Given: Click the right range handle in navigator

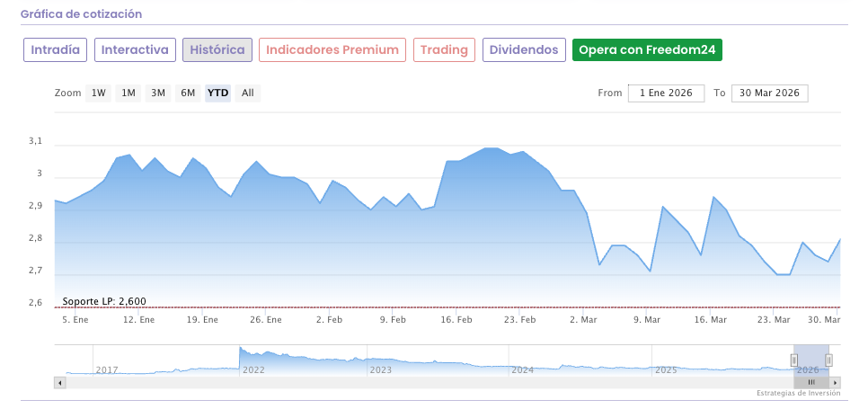Looking at the screenshot, I should [x=828, y=360].
